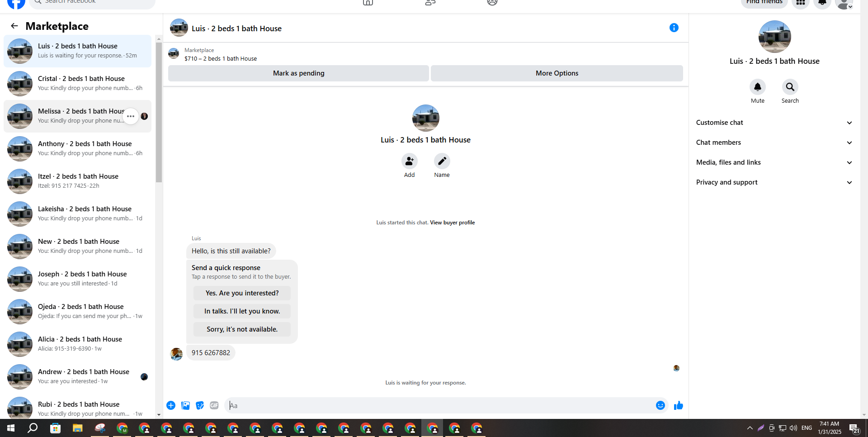868x437 pixels.
Task: Open more actions with the blue plus icon
Action: (x=171, y=405)
